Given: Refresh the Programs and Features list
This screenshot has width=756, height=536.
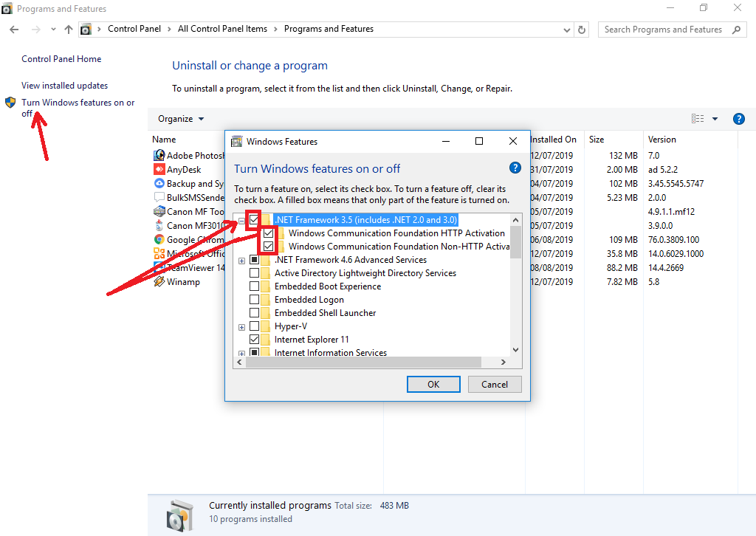Looking at the screenshot, I should pyautogui.click(x=582, y=30).
